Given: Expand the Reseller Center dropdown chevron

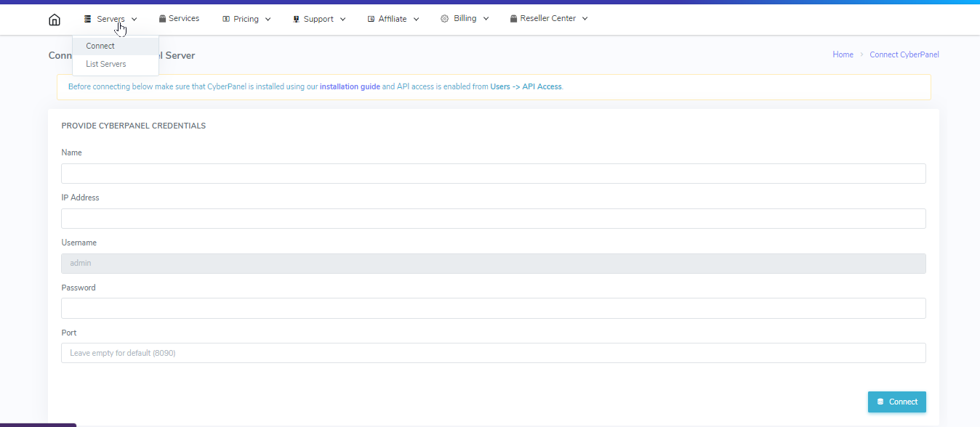Looking at the screenshot, I should click(585, 19).
